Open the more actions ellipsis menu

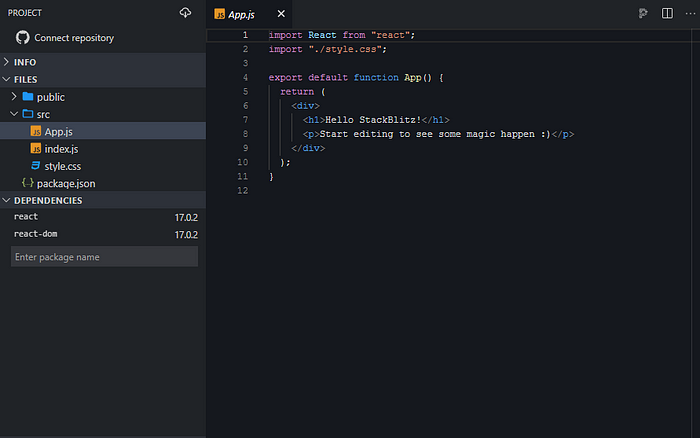pyautogui.click(x=691, y=13)
